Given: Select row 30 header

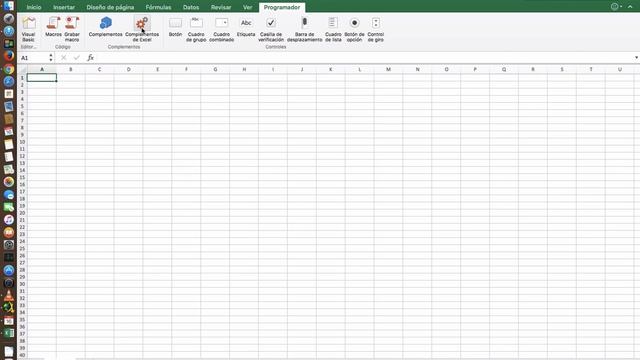Looking at the screenshot, I should tap(22, 284).
